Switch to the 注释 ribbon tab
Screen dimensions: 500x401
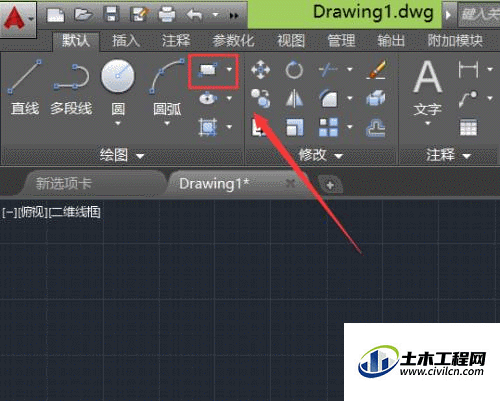pos(176,41)
